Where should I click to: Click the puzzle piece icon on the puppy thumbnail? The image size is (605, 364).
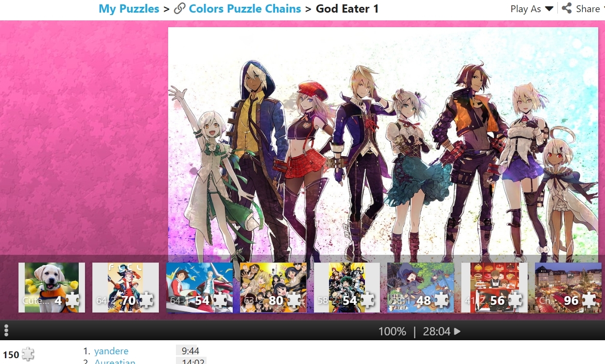click(x=72, y=300)
